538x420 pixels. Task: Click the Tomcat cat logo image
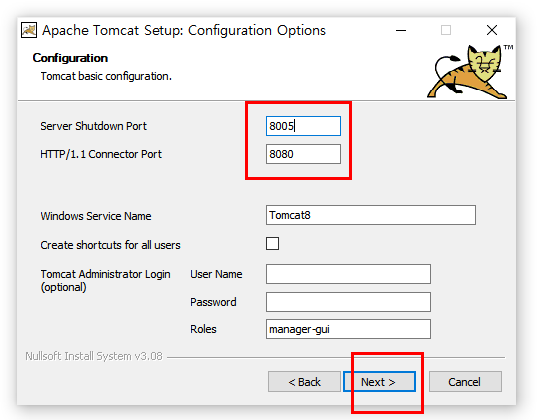click(469, 71)
